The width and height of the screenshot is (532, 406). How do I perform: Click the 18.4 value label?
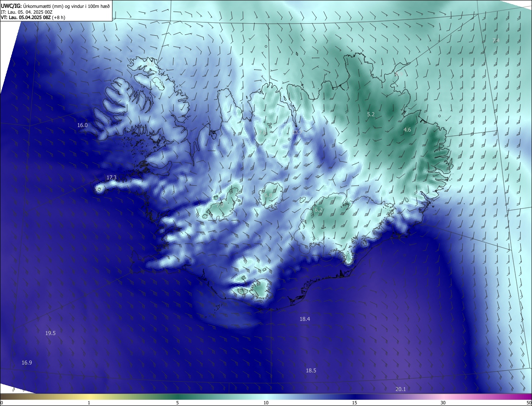pyautogui.click(x=305, y=319)
